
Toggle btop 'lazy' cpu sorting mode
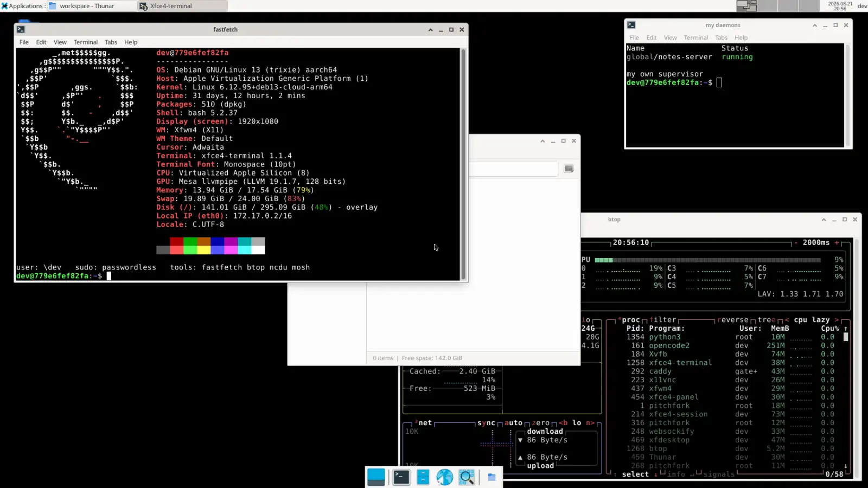point(821,320)
